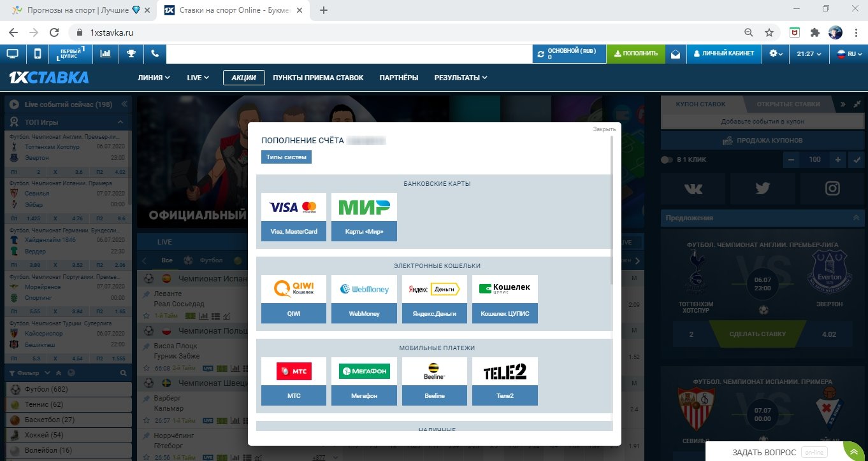The image size is (868, 461).
Task: Bookmark this page with the star icon
Action: tap(769, 32)
